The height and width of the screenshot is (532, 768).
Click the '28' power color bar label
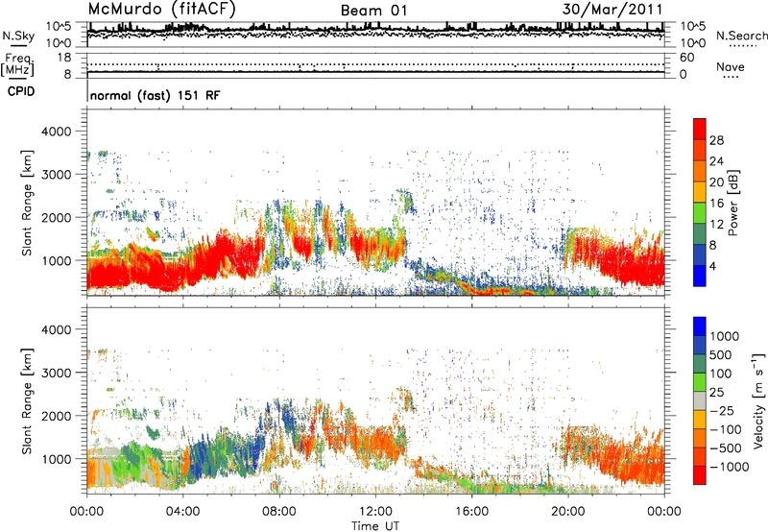click(x=716, y=140)
